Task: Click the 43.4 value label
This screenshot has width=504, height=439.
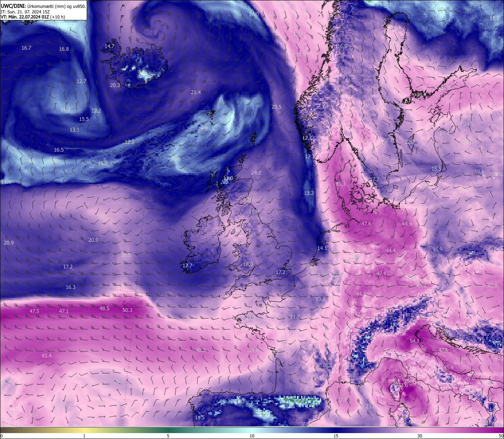Action: tap(46, 356)
